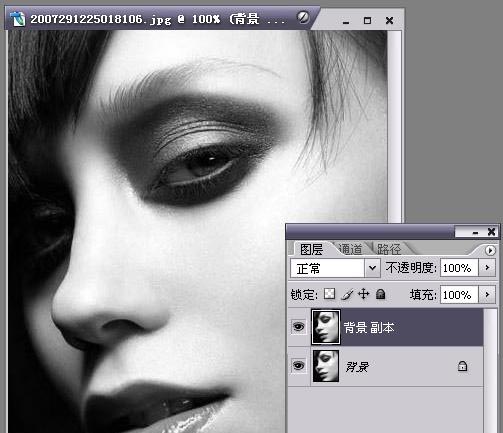
Task: Minimize the image document window
Action: coord(346,21)
